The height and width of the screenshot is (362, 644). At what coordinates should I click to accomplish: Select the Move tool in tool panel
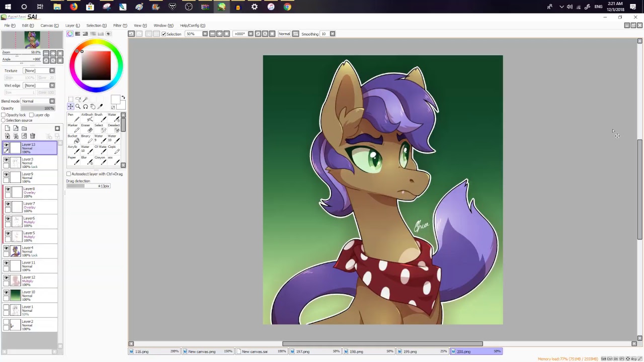pos(70,106)
